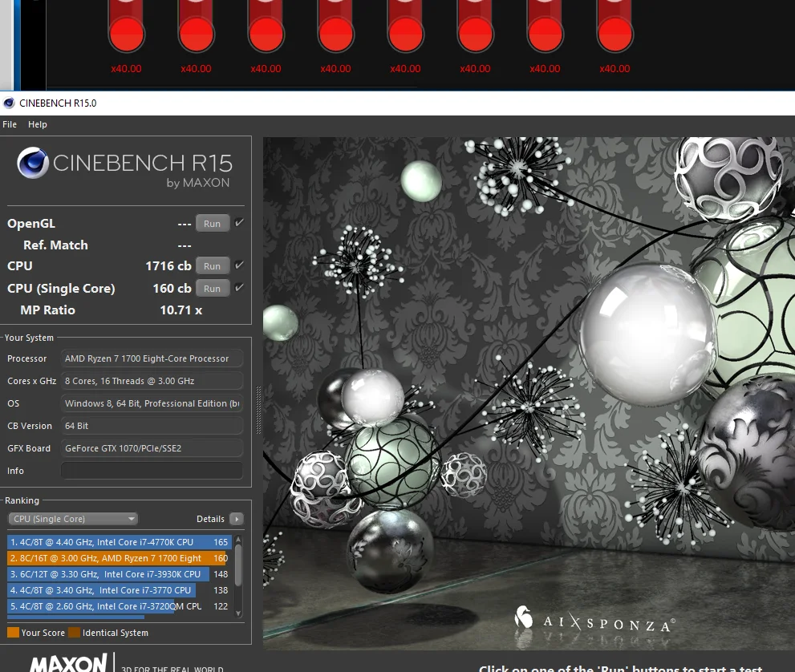Run the CPU benchmark
Screen dimensions: 795x672
(212, 266)
